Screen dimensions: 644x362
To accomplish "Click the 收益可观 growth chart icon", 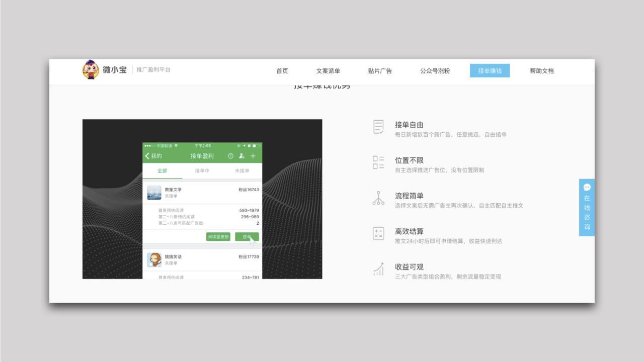I will point(378,269).
